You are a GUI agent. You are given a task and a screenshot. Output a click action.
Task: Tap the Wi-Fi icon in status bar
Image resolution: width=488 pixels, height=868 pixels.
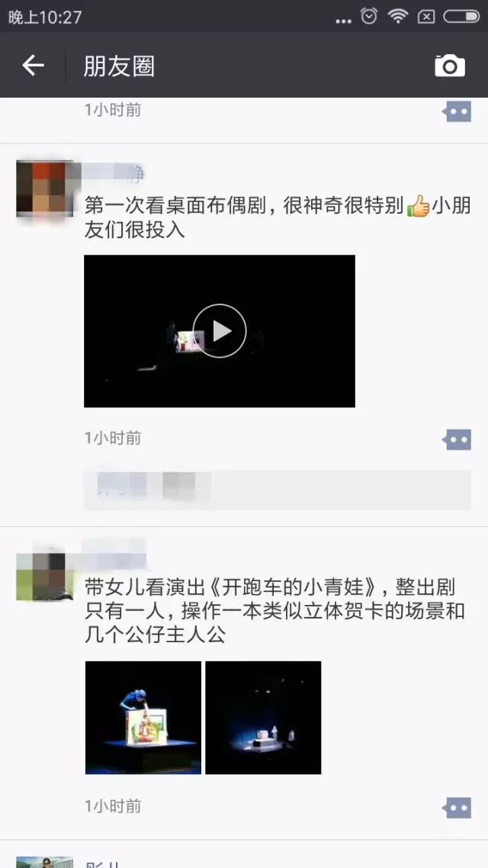[397, 16]
